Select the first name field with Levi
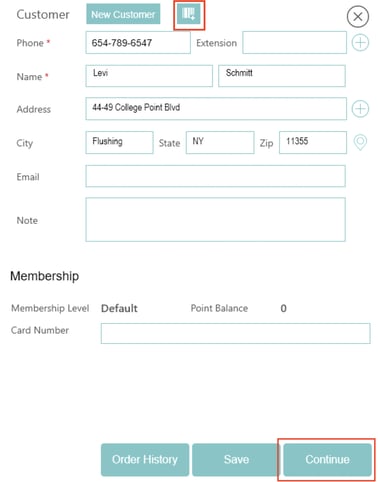 (149, 76)
